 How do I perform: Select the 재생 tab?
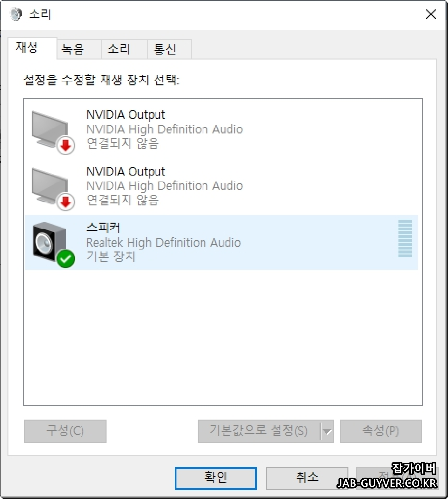(32, 48)
